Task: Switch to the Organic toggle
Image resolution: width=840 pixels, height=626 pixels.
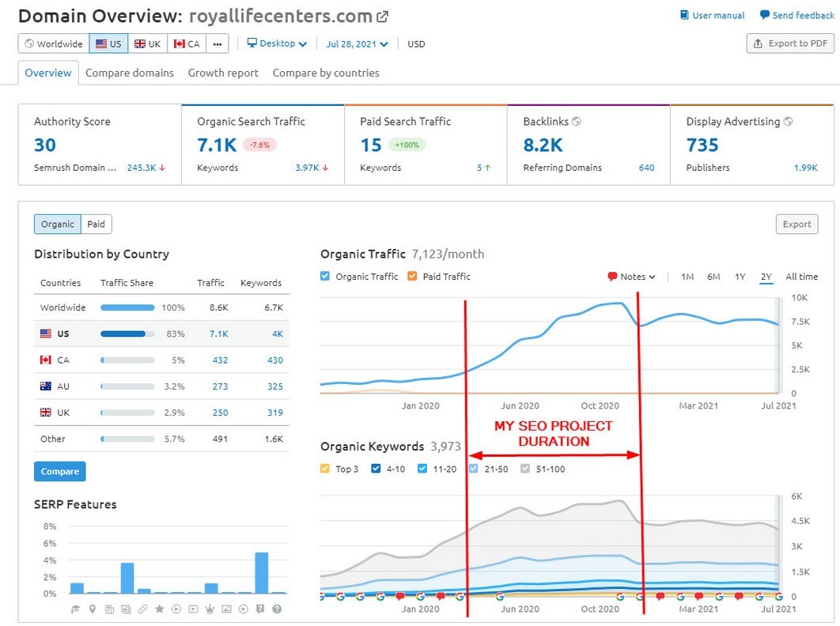Action: (57, 224)
